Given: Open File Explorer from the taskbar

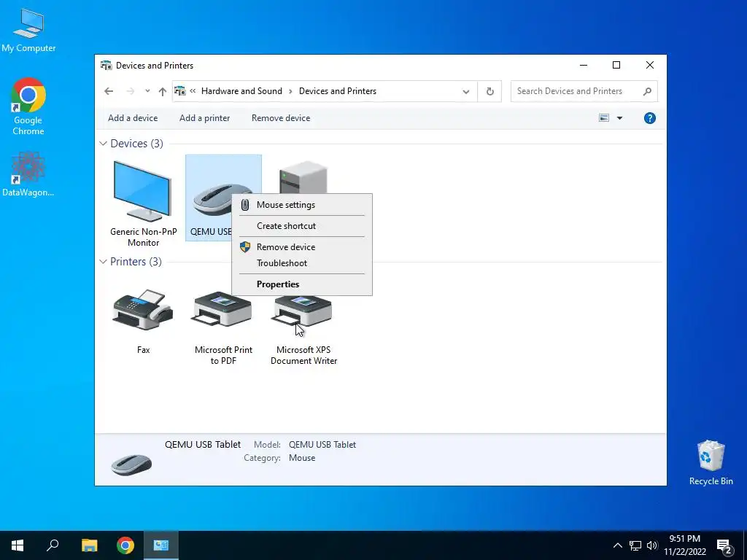Looking at the screenshot, I should pos(89,545).
